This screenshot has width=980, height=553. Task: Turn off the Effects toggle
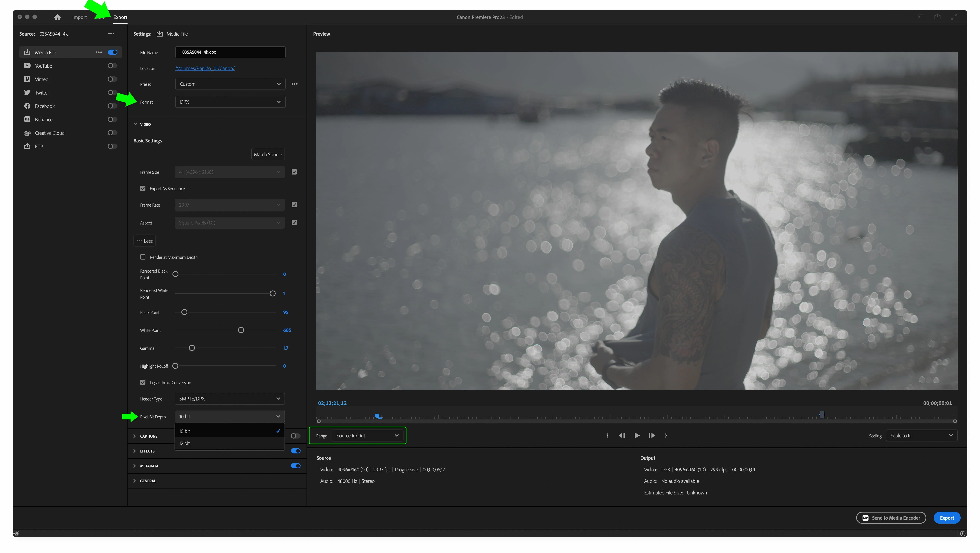296,451
